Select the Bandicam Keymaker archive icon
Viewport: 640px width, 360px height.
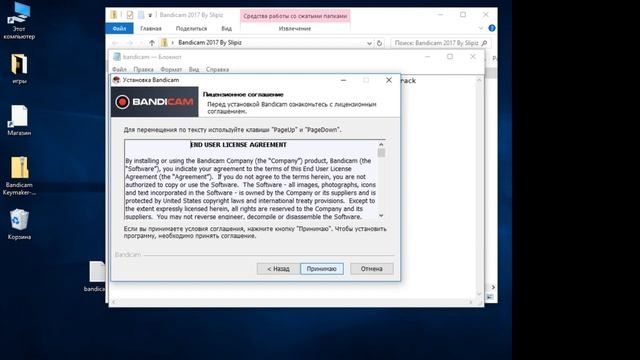coord(19,176)
